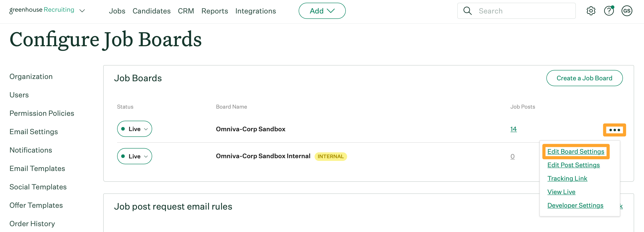Go to the Candidates tab
This screenshot has width=644, height=232.
click(151, 11)
